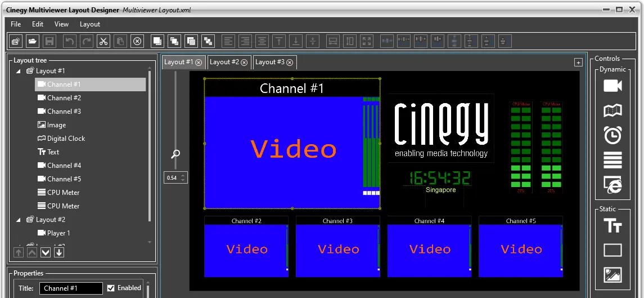This screenshot has height=298, width=644.
Task: Move tree item down one position
Action: (x=46, y=252)
